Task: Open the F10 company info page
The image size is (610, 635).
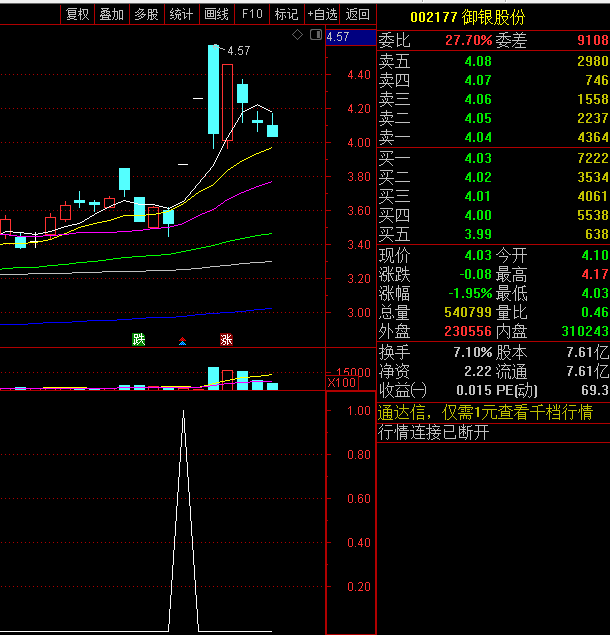Action: (252, 15)
